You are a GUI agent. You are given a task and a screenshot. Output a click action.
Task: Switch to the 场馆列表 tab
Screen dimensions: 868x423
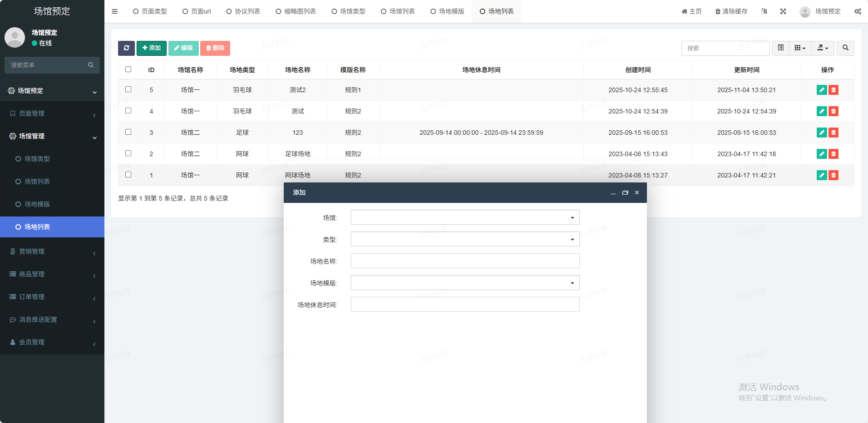pos(398,11)
